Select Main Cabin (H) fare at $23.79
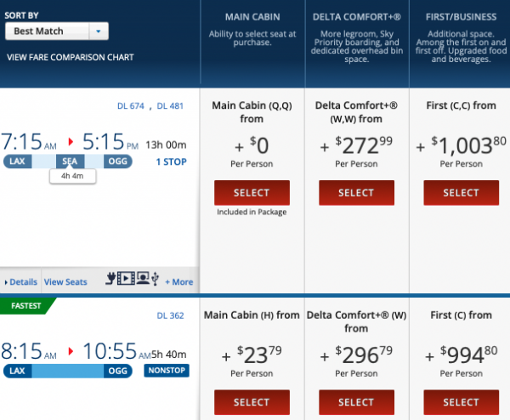Image resolution: width=510 pixels, height=420 pixels. point(252,401)
